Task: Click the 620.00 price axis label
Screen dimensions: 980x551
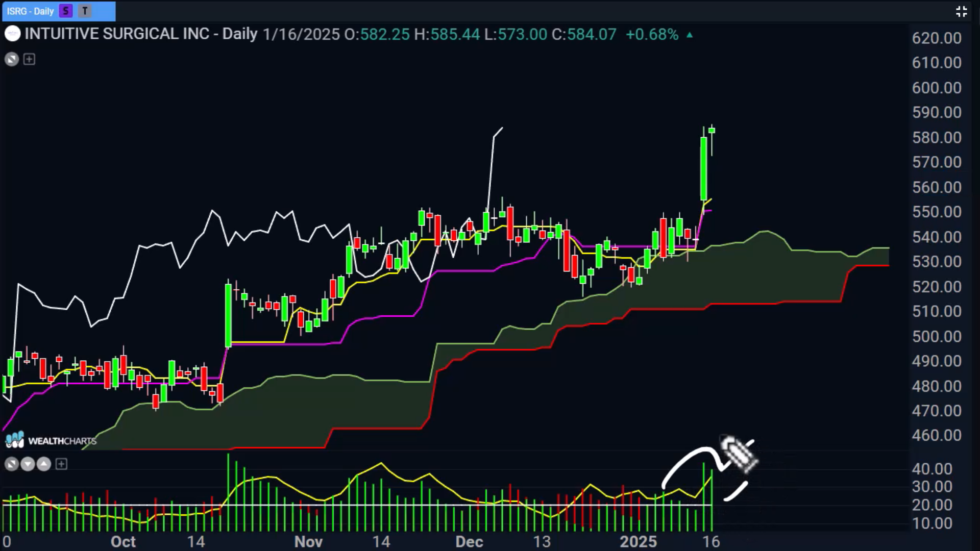Action: pos(937,38)
